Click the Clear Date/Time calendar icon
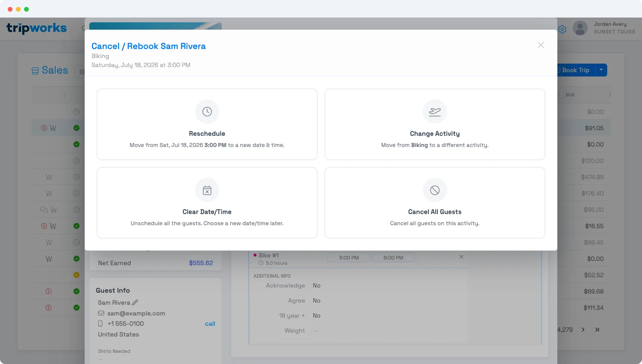The image size is (642, 364). pyautogui.click(x=207, y=190)
